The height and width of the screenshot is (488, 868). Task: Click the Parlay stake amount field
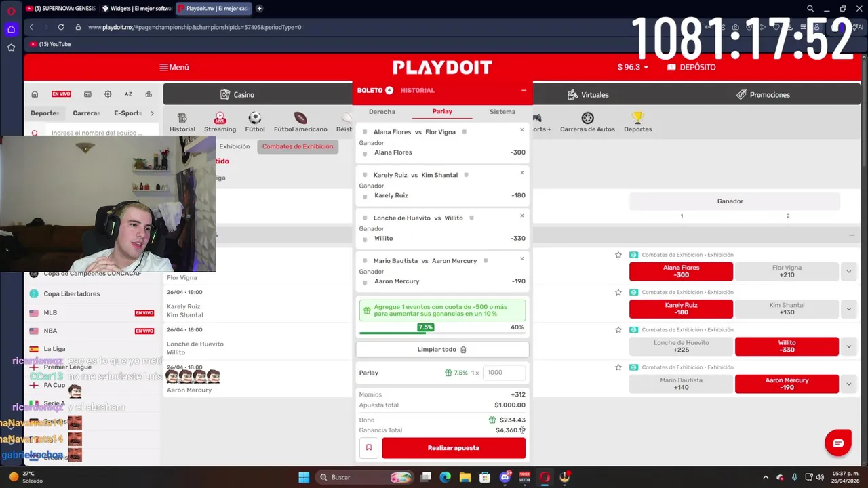505,373
